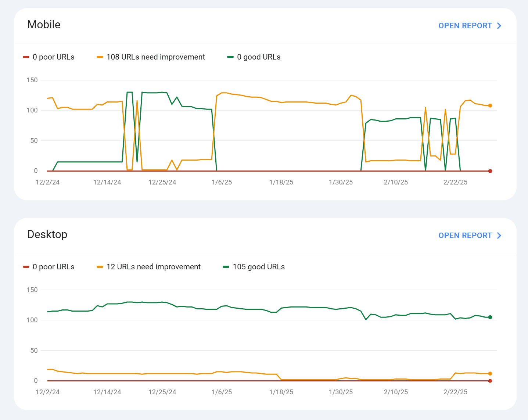Select the Desktop '0 poor URLs' legend
Screen dimensions: 528x420
pos(49,267)
